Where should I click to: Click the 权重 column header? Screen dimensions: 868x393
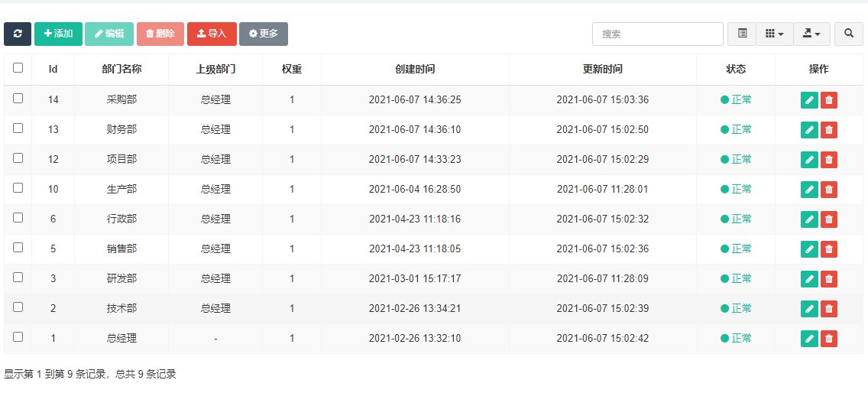click(292, 70)
